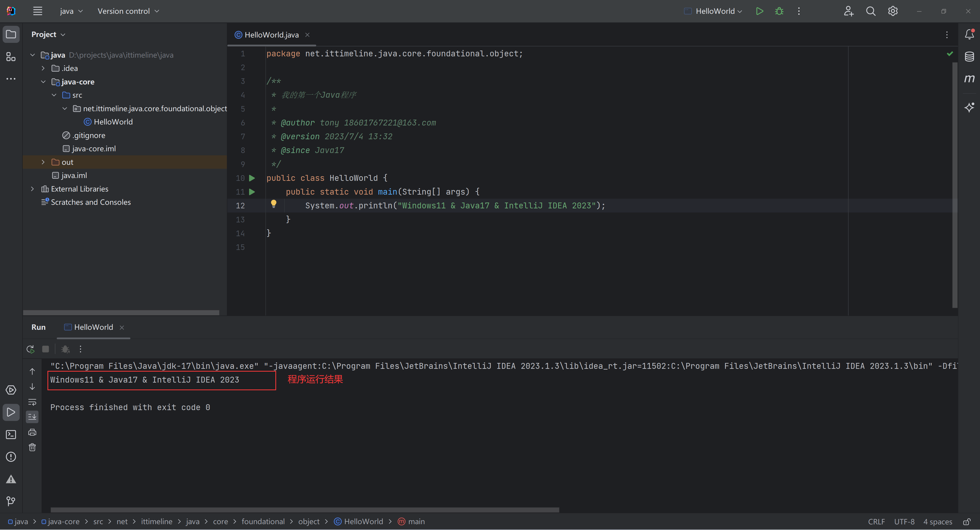Open the Services tool window
Screen dimensions: 980x530
pyautogui.click(x=11, y=390)
